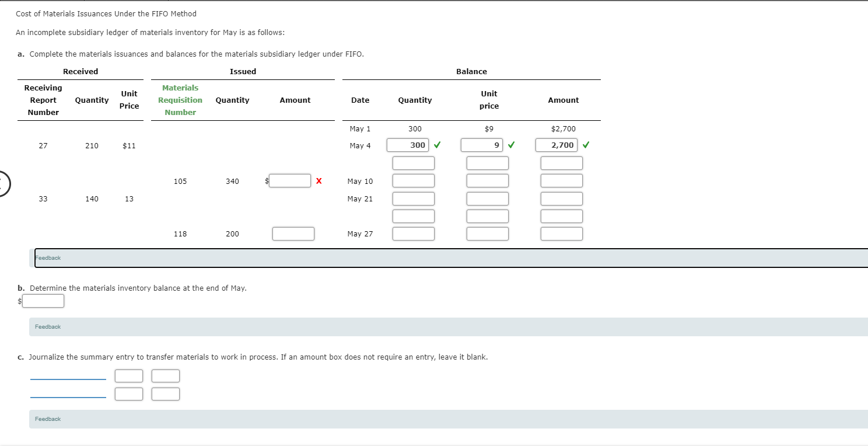Viewport: 868px width, 446px height.
Task: Click the May 21 balance unit price field
Action: pyautogui.click(x=488, y=198)
